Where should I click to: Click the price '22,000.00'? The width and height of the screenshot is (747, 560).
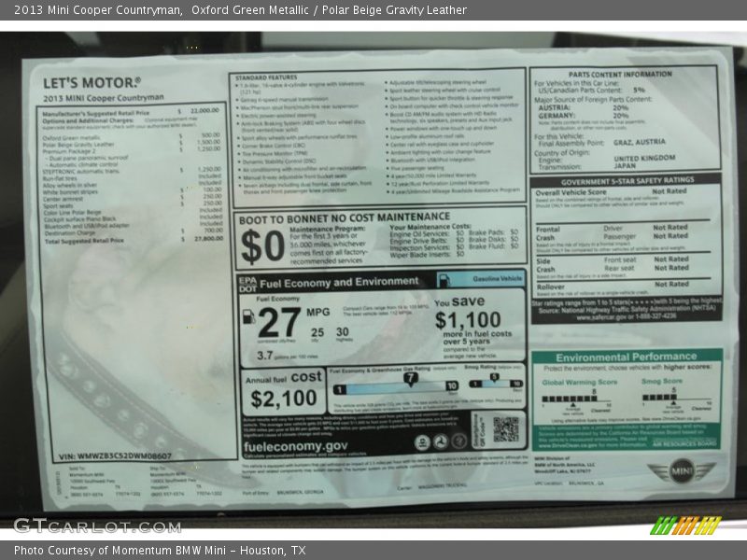click(x=204, y=110)
